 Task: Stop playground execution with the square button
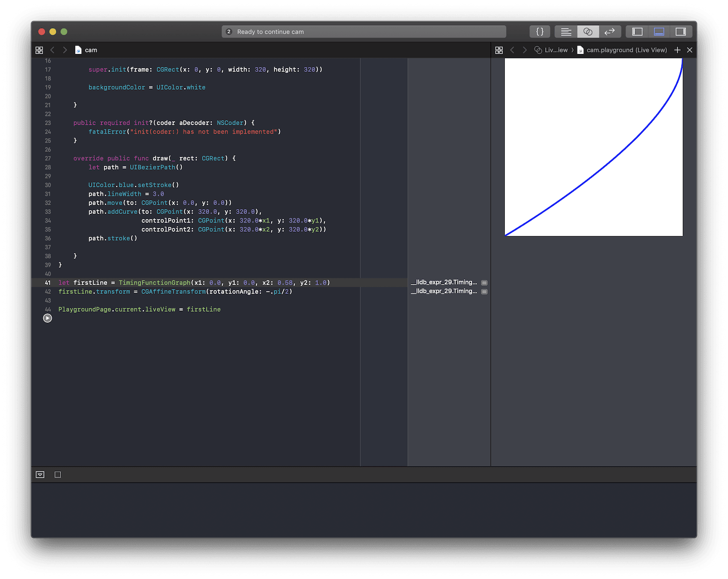pos(58,475)
